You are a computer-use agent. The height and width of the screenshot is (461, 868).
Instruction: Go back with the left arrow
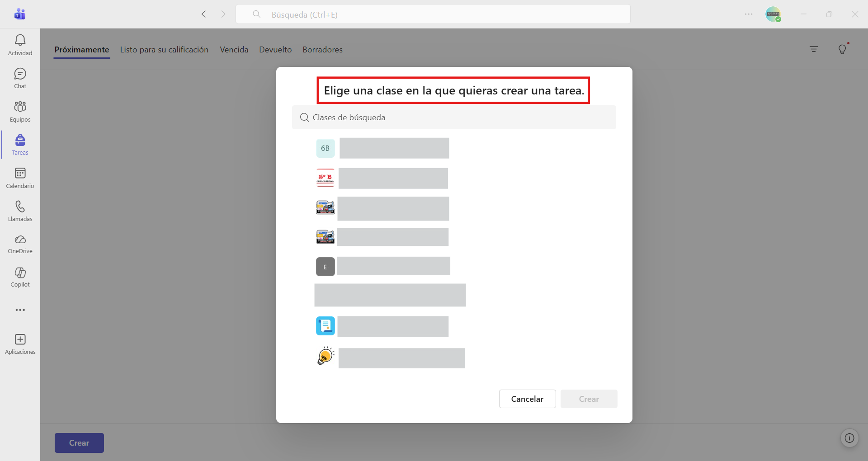(204, 14)
